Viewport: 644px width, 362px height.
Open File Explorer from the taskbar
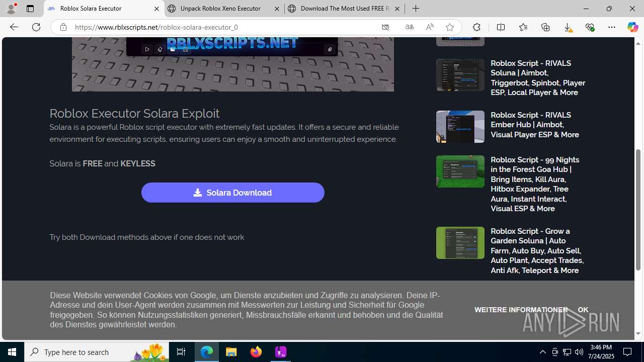(x=231, y=352)
